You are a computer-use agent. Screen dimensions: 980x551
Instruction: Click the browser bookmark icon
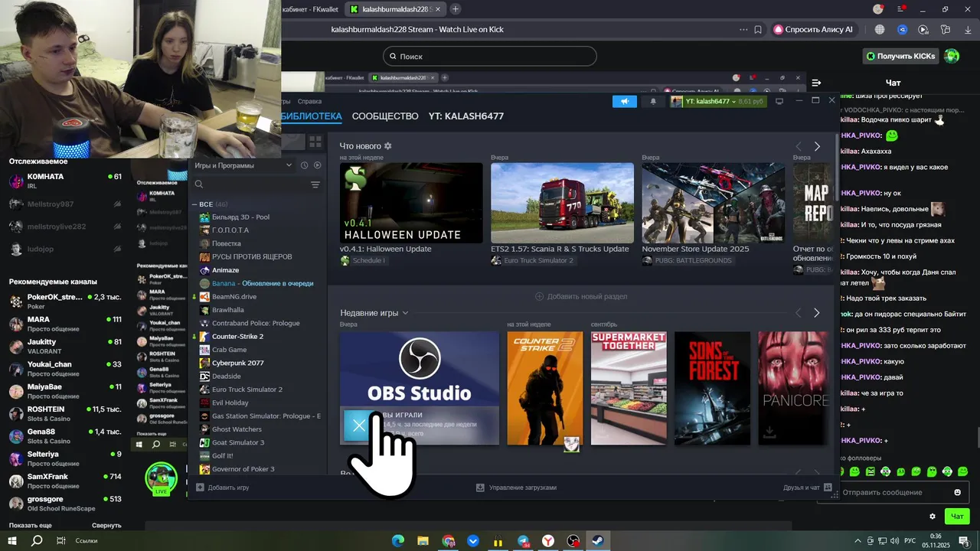pyautogui.click(x=758, y=29)
